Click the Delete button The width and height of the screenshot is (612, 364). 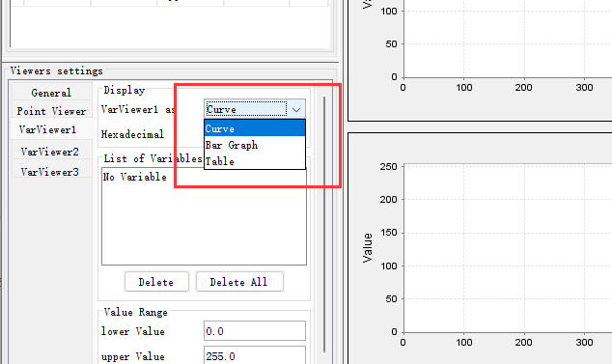[x=156, y=282]
